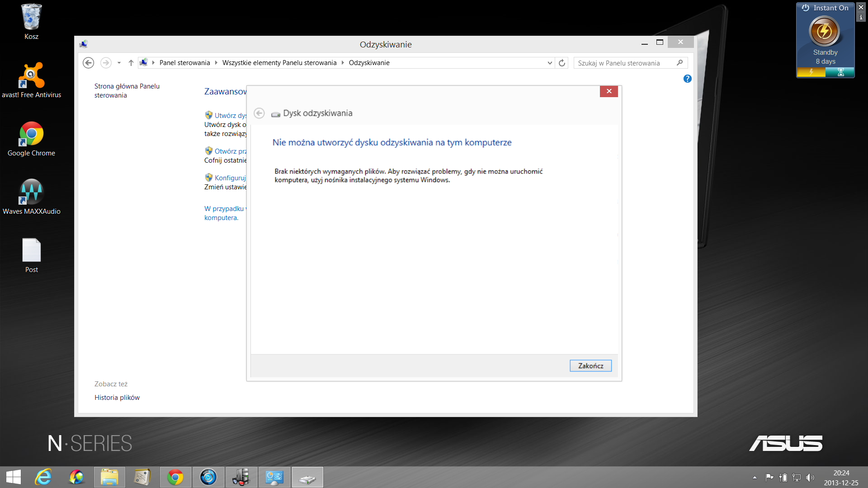Open Action Center flag icon
Image resolution: width=868 pixels, height=488 pixels.
pyautogui.click(x=769, y=477)
